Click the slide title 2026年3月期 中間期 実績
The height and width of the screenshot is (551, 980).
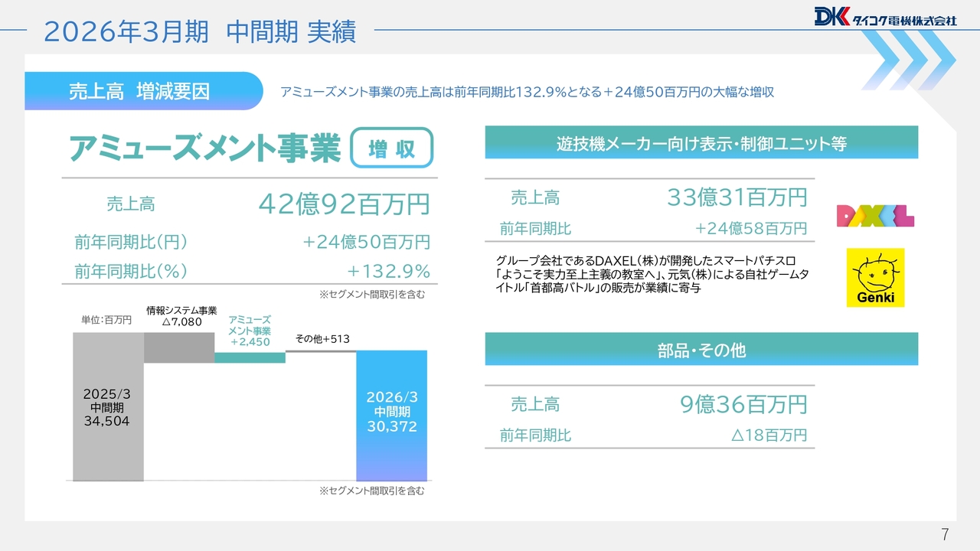click(x=200, y=31)
